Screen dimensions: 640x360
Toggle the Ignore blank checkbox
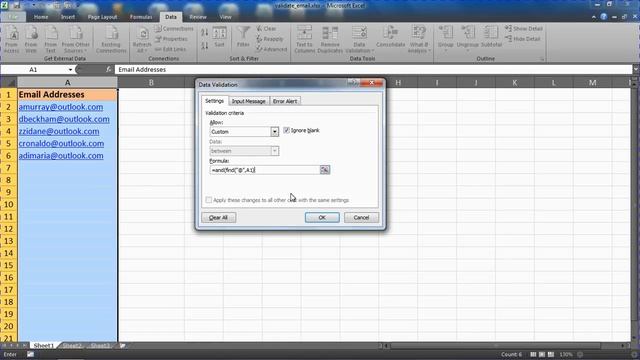point(287,130)
